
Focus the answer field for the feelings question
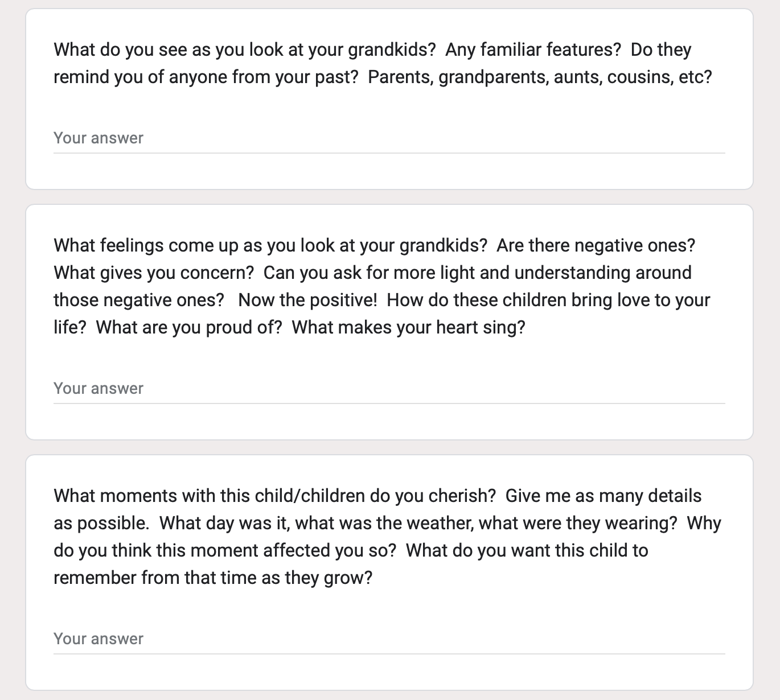coord(389,389)
